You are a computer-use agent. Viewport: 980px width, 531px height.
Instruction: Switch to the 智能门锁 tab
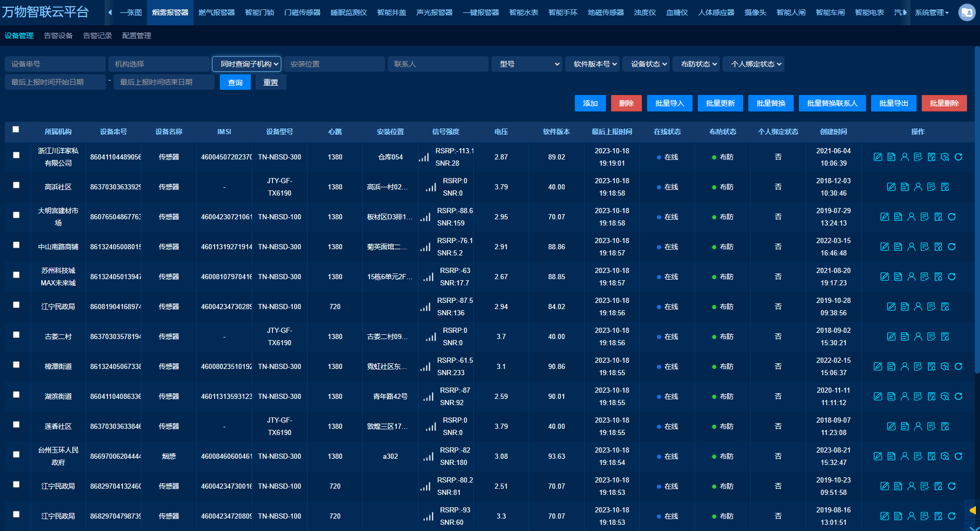coord(260,12)
